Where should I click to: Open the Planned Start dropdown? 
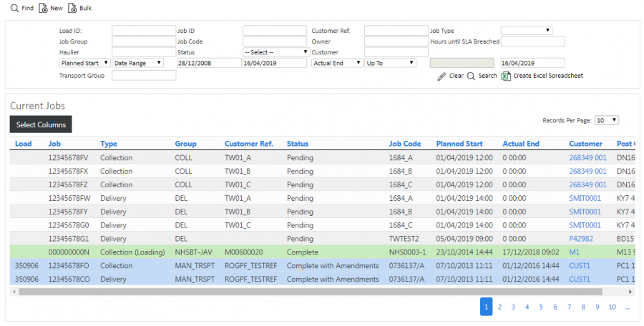tap(84, 63)
